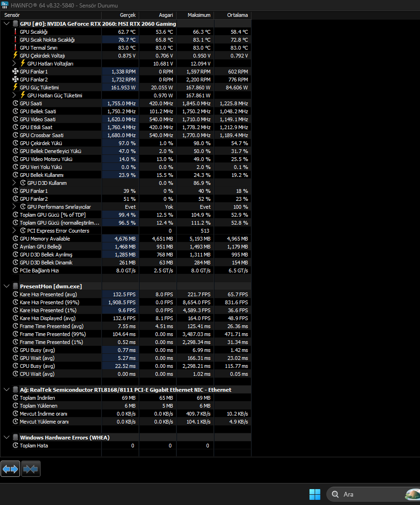Click the fan icon beside GPU Fanlar2 RPM row
Image resolution: width=420 pixels, height=505 pixels.
15,79
